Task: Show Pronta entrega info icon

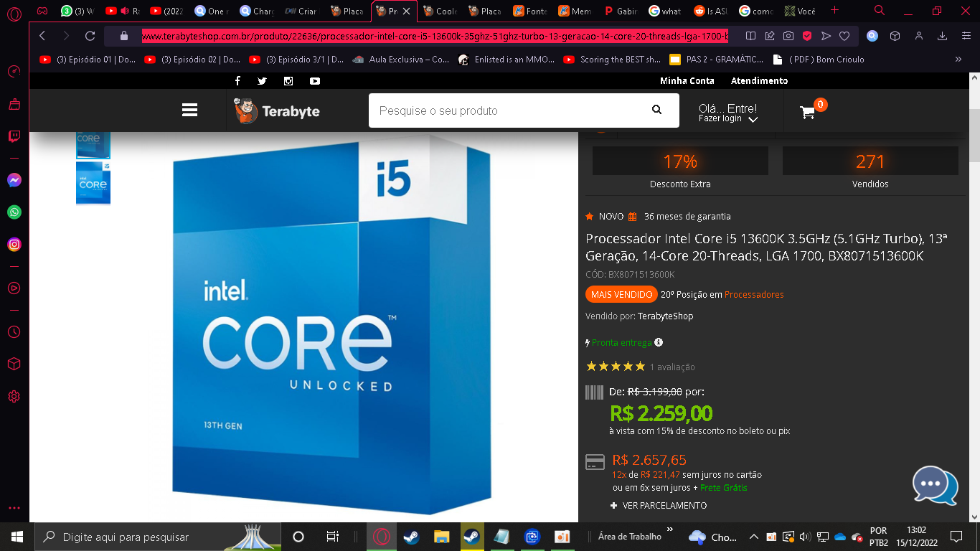Action: (659, 342)
